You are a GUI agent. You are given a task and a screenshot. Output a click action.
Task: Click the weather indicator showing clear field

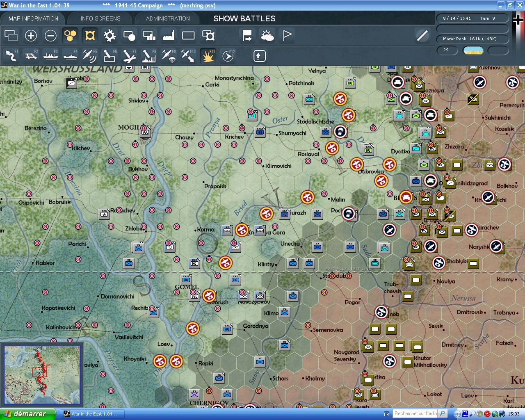click(x=473, y=50)
